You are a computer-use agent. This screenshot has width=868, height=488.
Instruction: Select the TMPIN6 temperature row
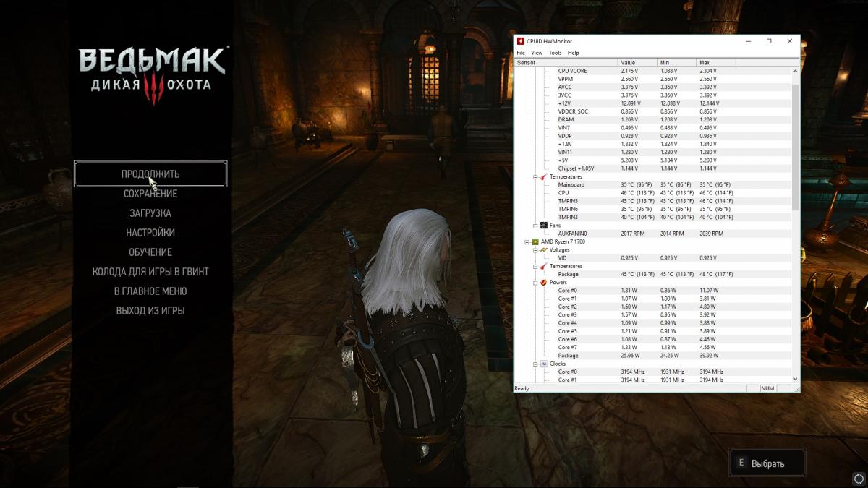coord(653,209)
